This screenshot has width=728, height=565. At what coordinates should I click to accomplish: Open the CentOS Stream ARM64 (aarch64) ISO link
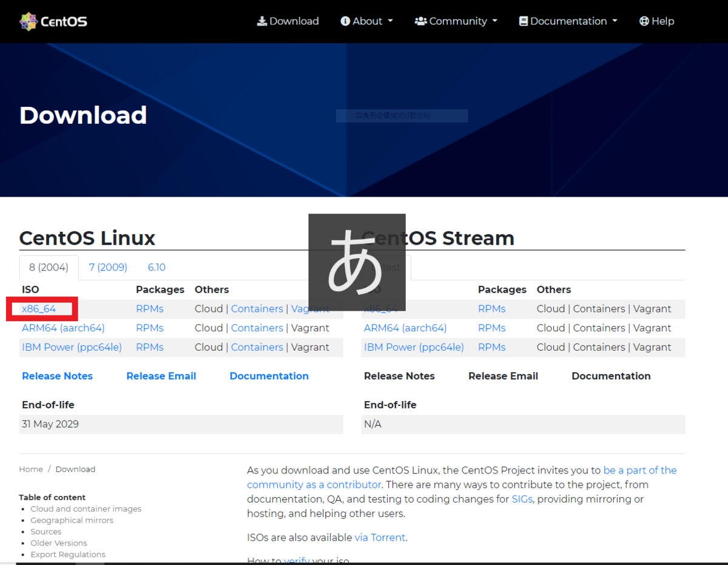[405, 328]
